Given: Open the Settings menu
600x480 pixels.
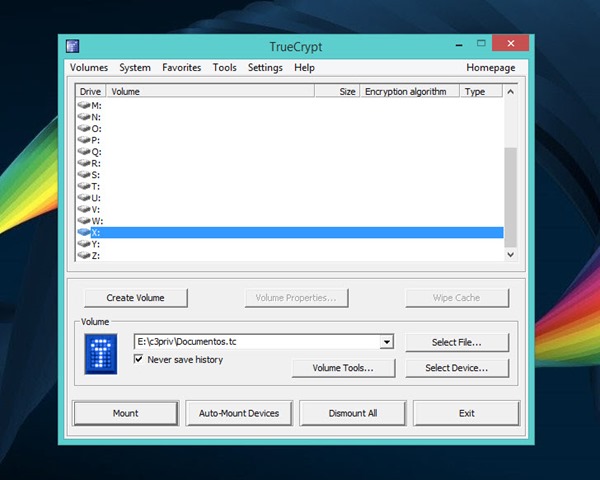Looking at the screenshot, I should (265, 68).
